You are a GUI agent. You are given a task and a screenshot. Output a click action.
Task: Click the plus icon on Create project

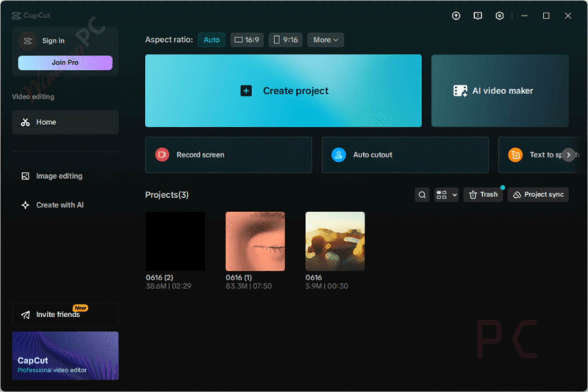(x=246, y=91)
